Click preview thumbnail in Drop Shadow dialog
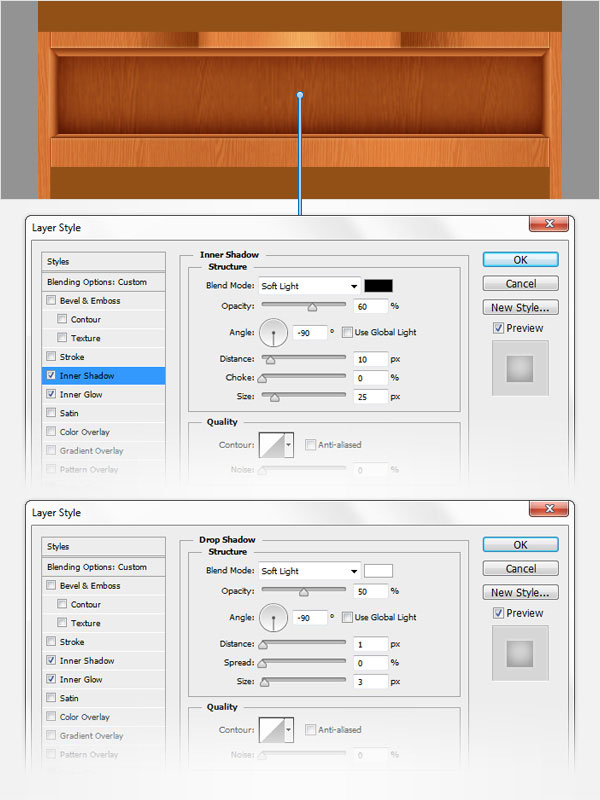The height and width of the screenshot is (800, 600). pyautogui.click(x=520, y=653)
